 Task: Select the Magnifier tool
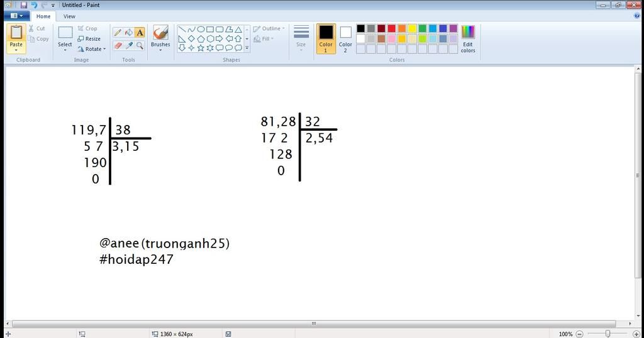[x=140, y=45]
